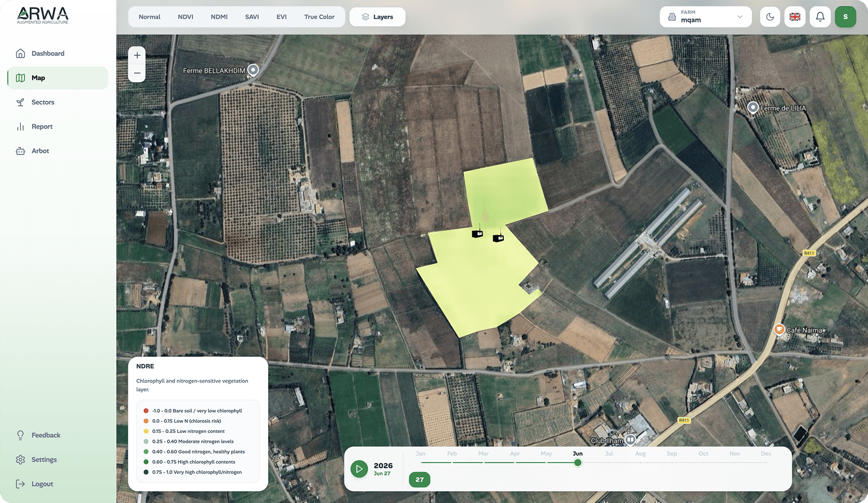Click the left sensor device on field
The image size is (868, 503).
(478, 233)
